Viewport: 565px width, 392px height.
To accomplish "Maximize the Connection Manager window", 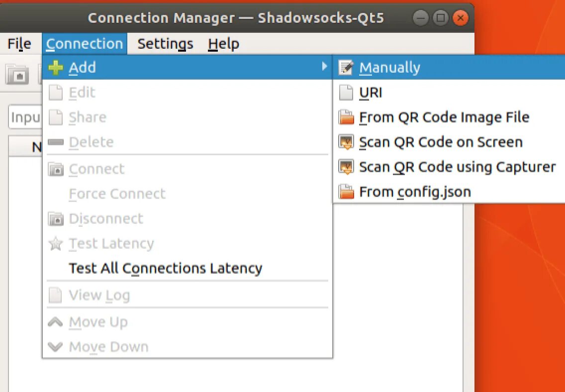I will (x=440, y=17).
